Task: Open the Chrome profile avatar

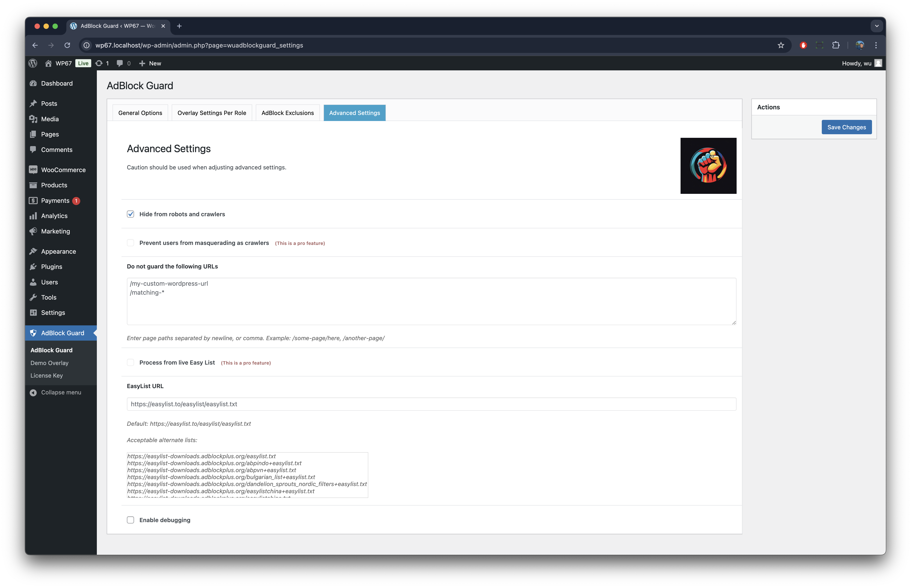Action: point(860,45)
